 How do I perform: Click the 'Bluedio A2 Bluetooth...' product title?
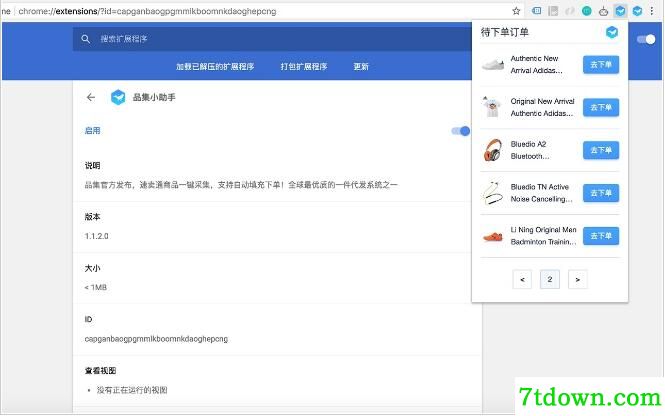[530, 150]
